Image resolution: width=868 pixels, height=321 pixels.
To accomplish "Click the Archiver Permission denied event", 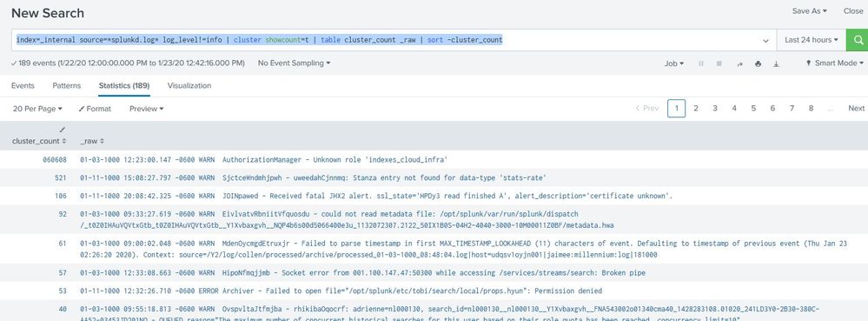I will [x=341, y=291].
